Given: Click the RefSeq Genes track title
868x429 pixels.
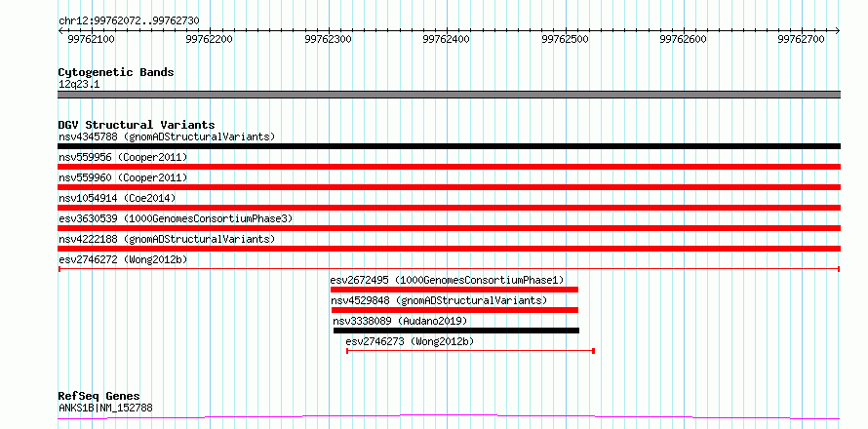Looking at the screenshot, I should click(99, 397).
